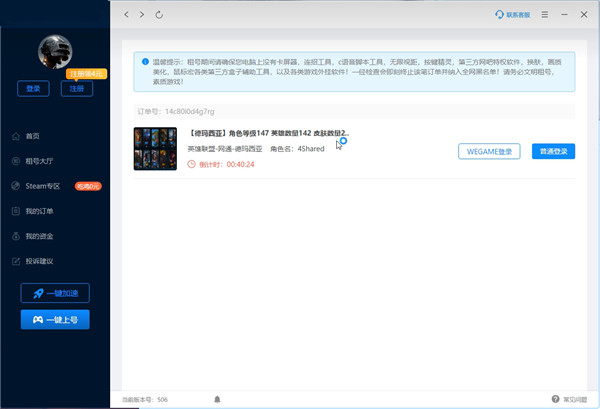600x409 pixels.
Task: Click the notification bell icon
Action: [217, 399]
